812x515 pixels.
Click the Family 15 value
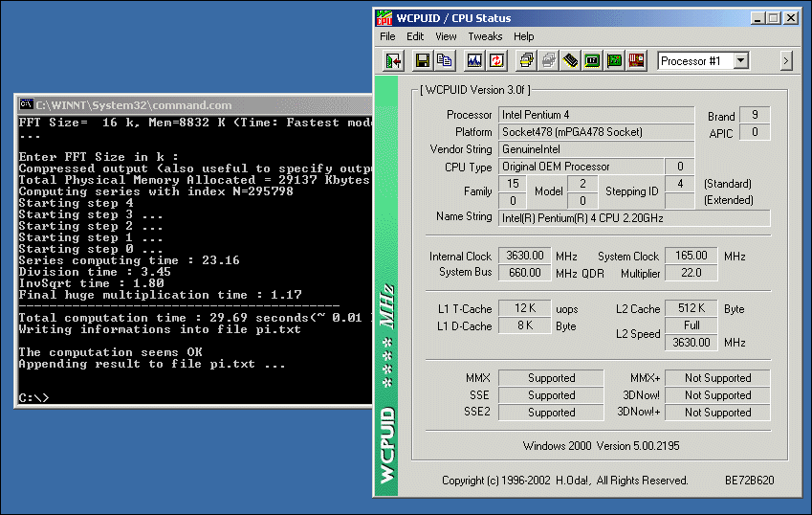513,184
